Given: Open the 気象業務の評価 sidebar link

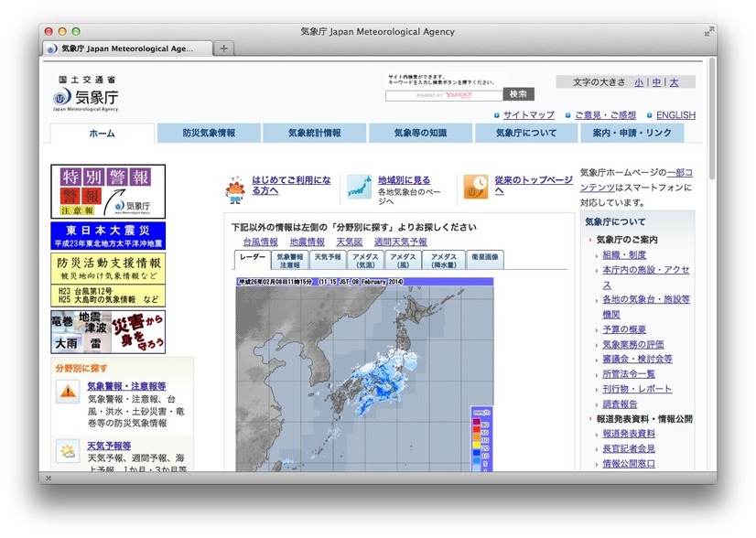Looking at the screenshot, I should pyautogui.click(x=633, y=345).
